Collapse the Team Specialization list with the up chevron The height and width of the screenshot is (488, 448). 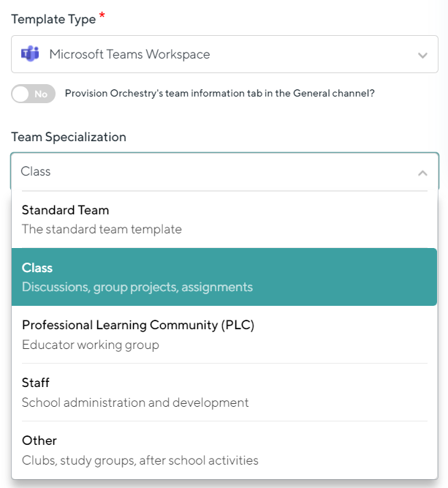pos(422,173)
